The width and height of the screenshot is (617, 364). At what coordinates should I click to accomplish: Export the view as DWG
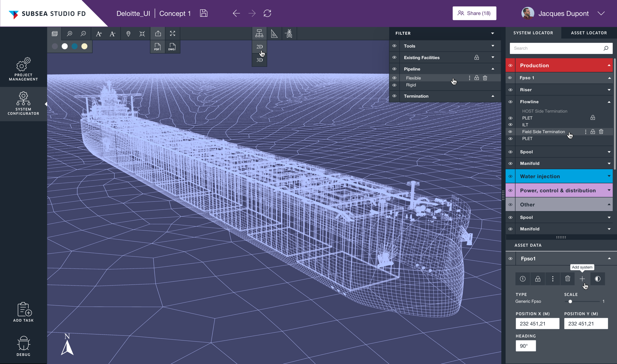coord(172,47)
